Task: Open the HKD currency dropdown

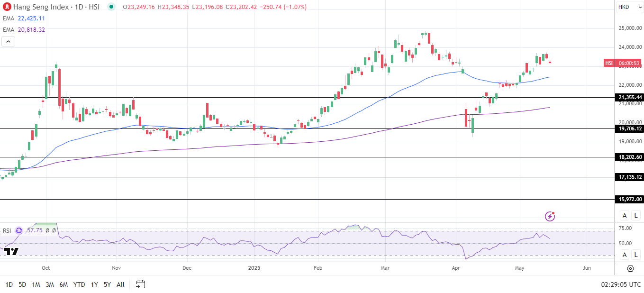Action: (x=629, y=7)
